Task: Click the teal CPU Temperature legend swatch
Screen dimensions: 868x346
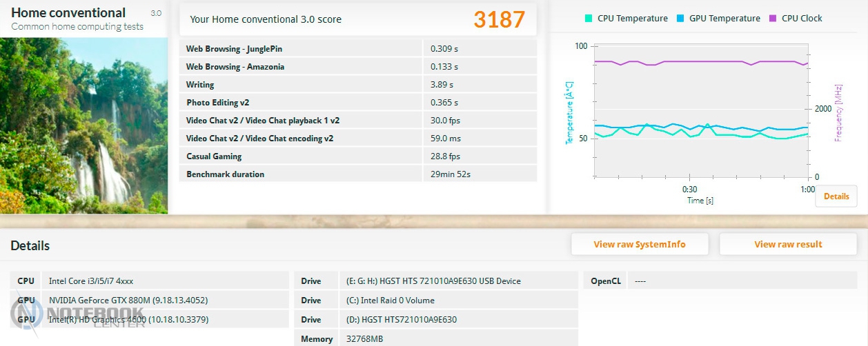Action: (x=589, y=19)
